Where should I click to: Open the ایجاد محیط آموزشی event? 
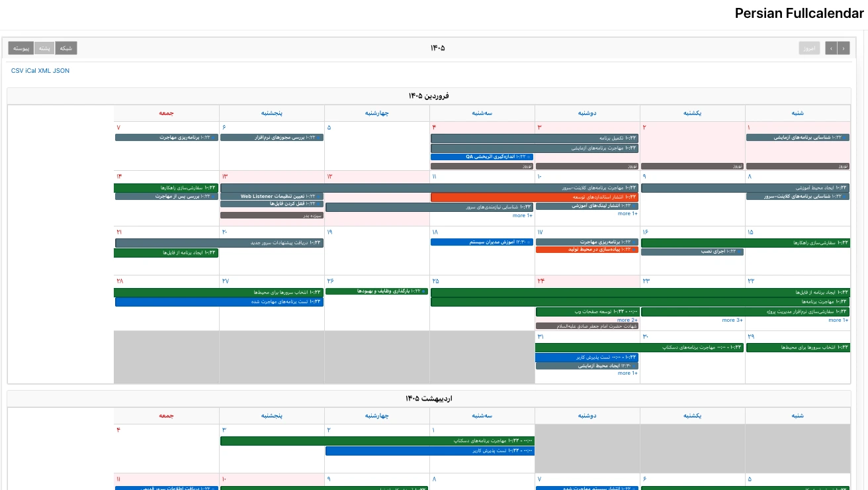[x=746, y=188]
